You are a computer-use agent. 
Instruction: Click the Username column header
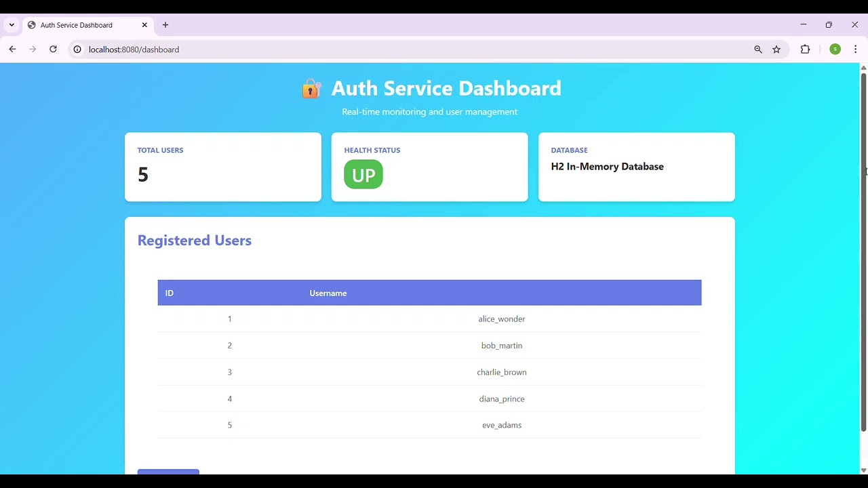[328, 293]
